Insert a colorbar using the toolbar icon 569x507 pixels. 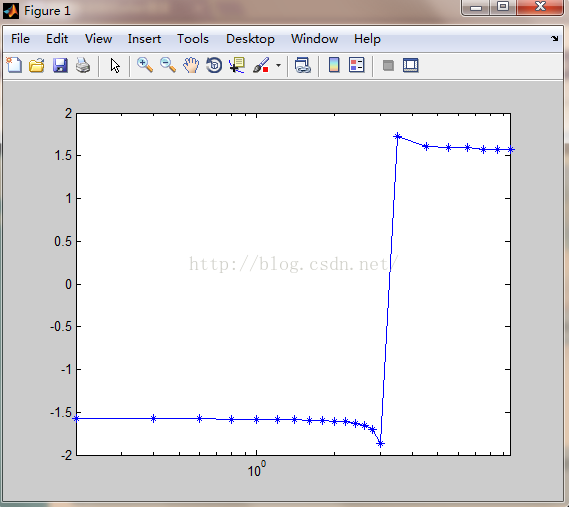[334, 65]
